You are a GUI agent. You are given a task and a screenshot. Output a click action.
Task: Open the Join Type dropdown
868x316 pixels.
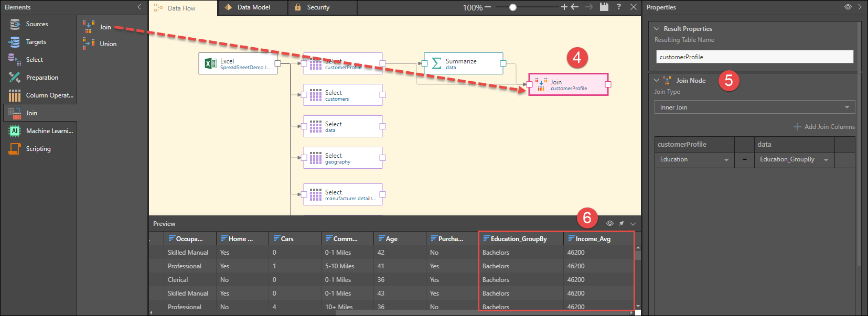tap(754, 107)
